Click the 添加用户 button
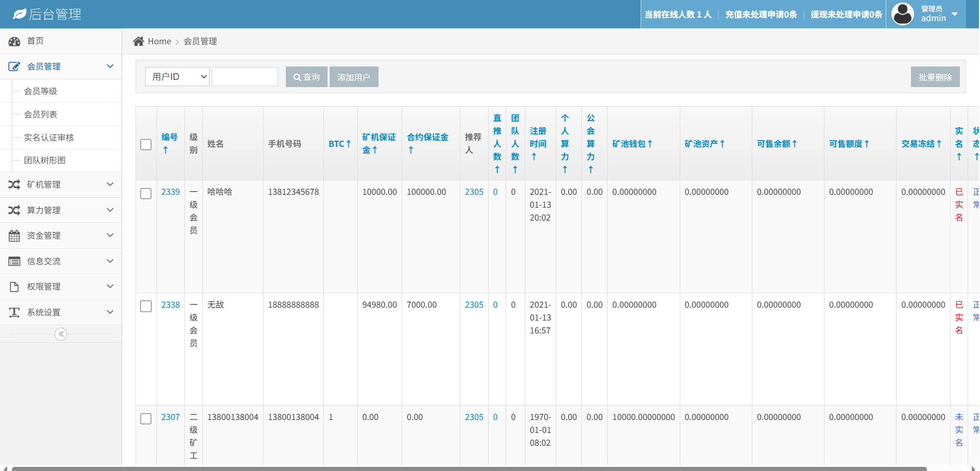 (x=354, y=77)
